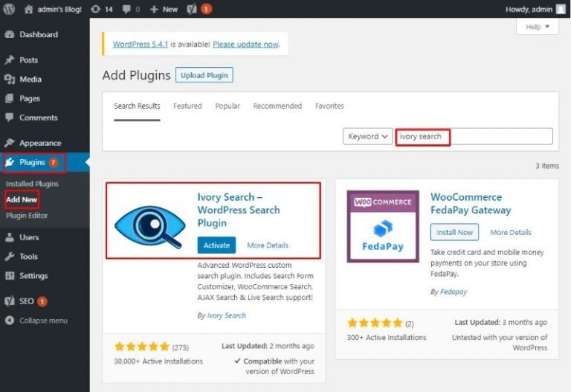571x392 pixels.
Task: Click the FedaPay five-star rating
Action: (375, 323)
